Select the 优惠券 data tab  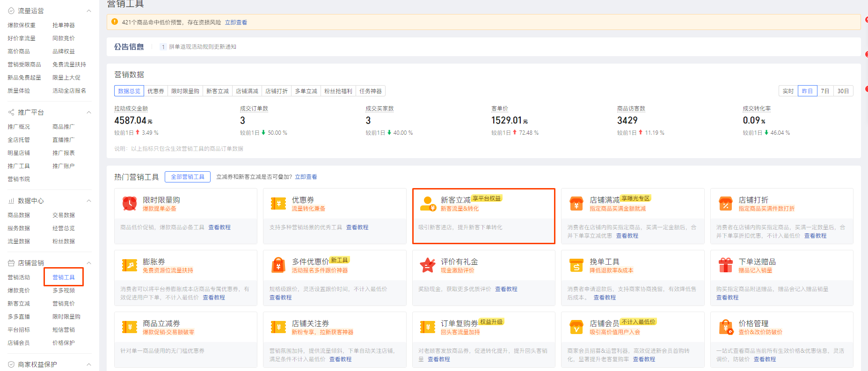[156, 91]
